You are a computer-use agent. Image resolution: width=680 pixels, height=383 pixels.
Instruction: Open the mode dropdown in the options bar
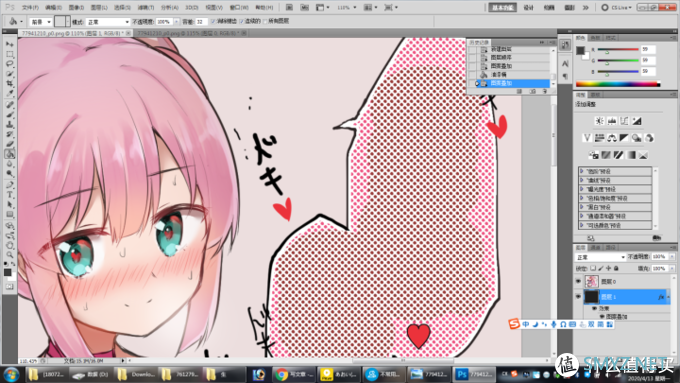[108, 22]
